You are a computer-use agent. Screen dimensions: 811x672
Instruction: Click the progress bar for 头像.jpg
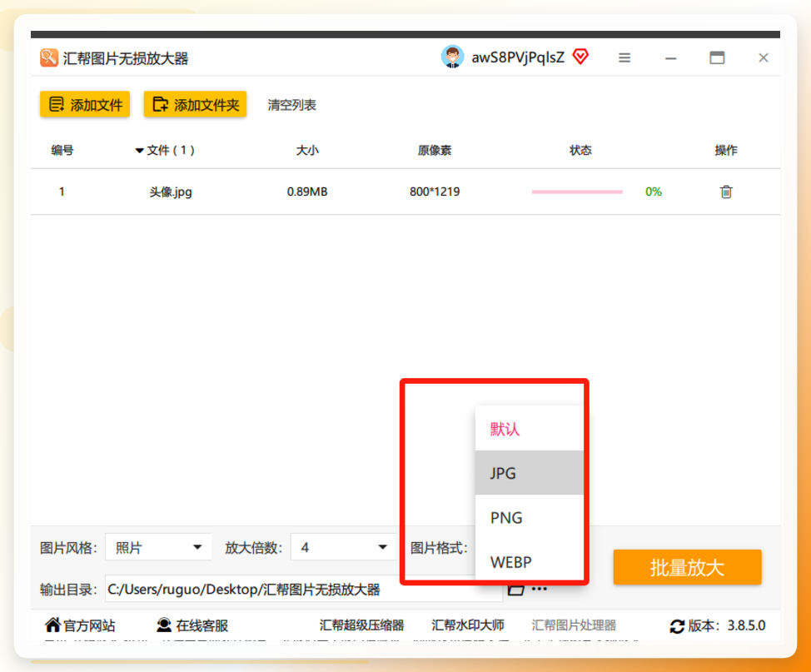click(577, 192)
